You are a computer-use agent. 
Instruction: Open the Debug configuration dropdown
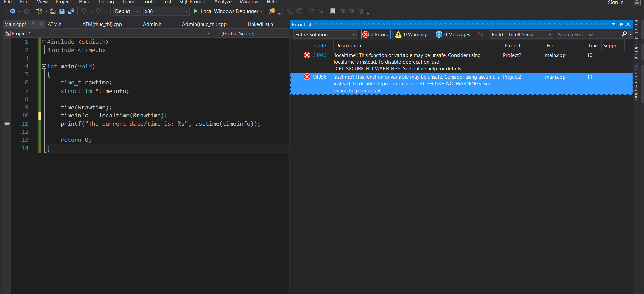pos(127,11)
